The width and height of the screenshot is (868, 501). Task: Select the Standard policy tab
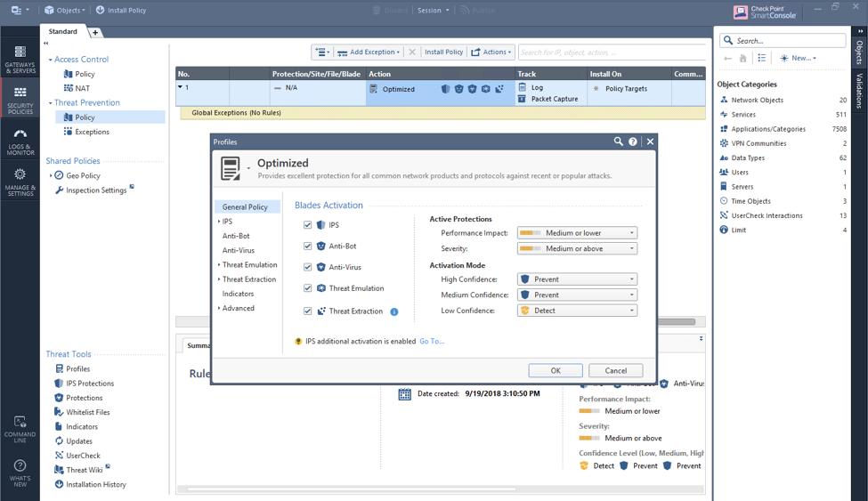pyautogui.click(x=62, y=31)
